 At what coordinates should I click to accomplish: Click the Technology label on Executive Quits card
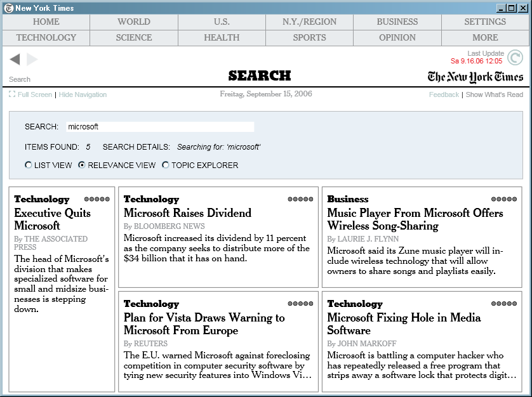point(42,199)
